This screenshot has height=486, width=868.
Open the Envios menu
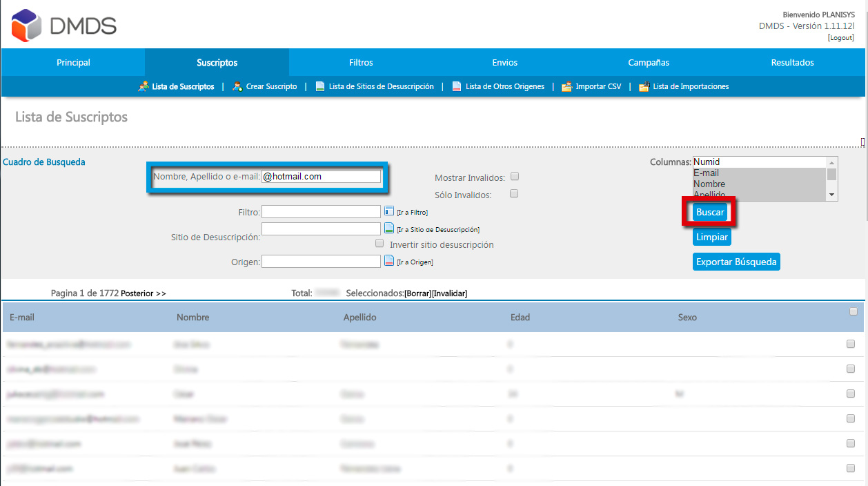(505, 62)
